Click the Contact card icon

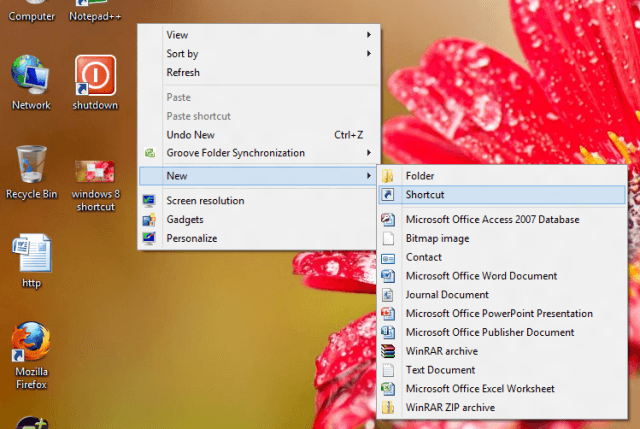(388, 258)
